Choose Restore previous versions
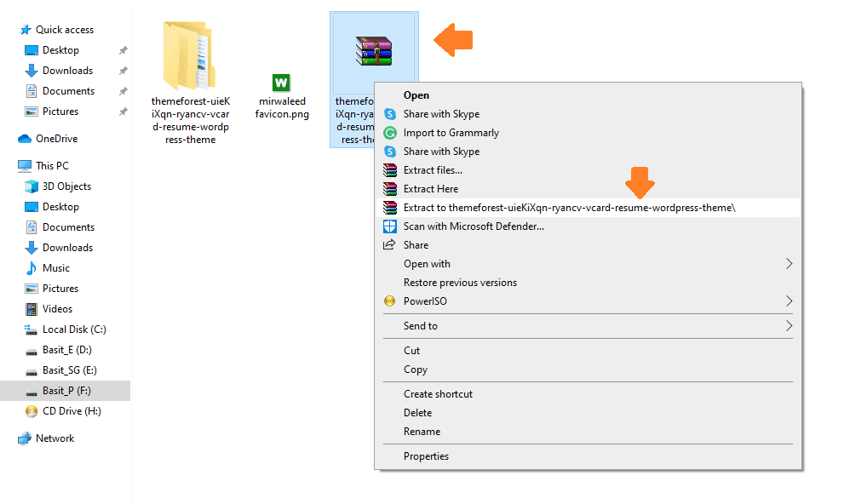Screen dimensions: 844x504 tap(588, 283)
